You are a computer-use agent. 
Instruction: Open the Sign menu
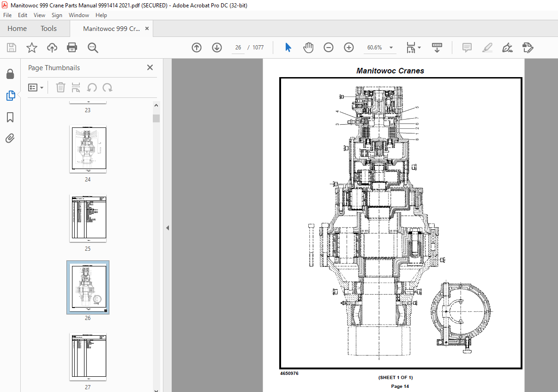[57, 15]
